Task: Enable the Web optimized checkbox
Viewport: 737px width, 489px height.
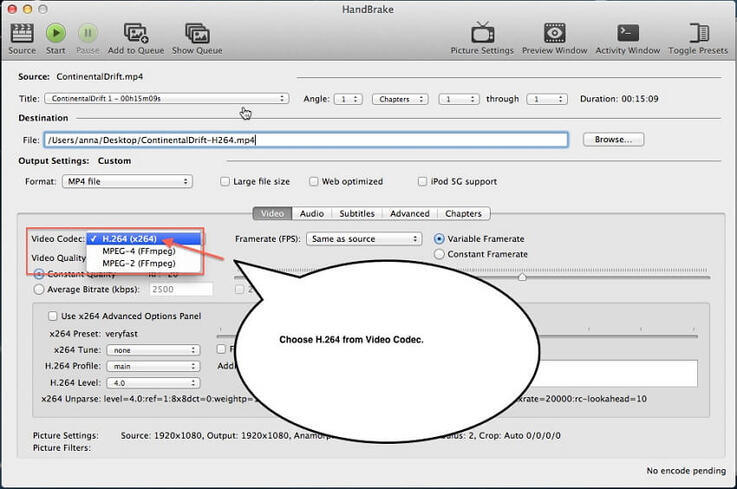Action: point(314,181)
